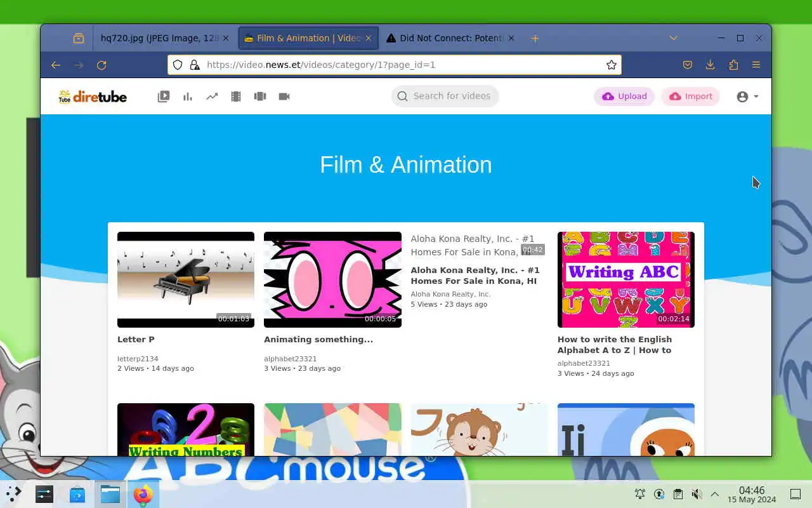Screen dimensions: 812x508
Task: Open the Aloha Kona Realty bold title
Action: point(475,276)
